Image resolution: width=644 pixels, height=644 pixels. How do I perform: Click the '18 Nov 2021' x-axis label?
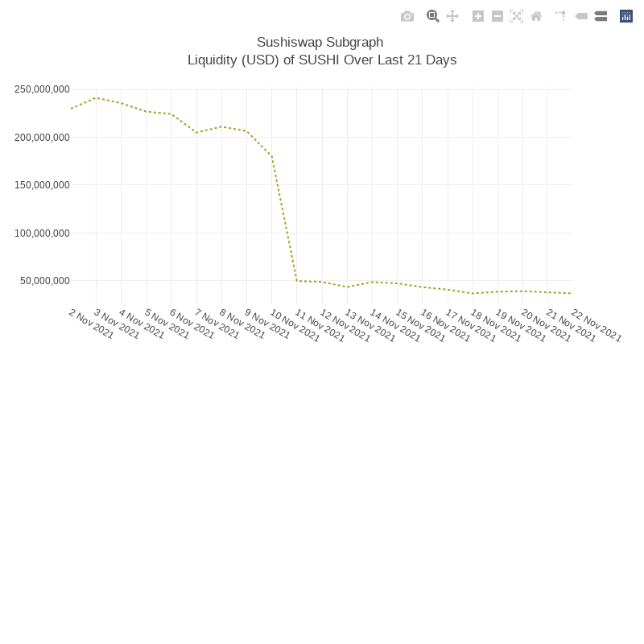tap(495, 325)
